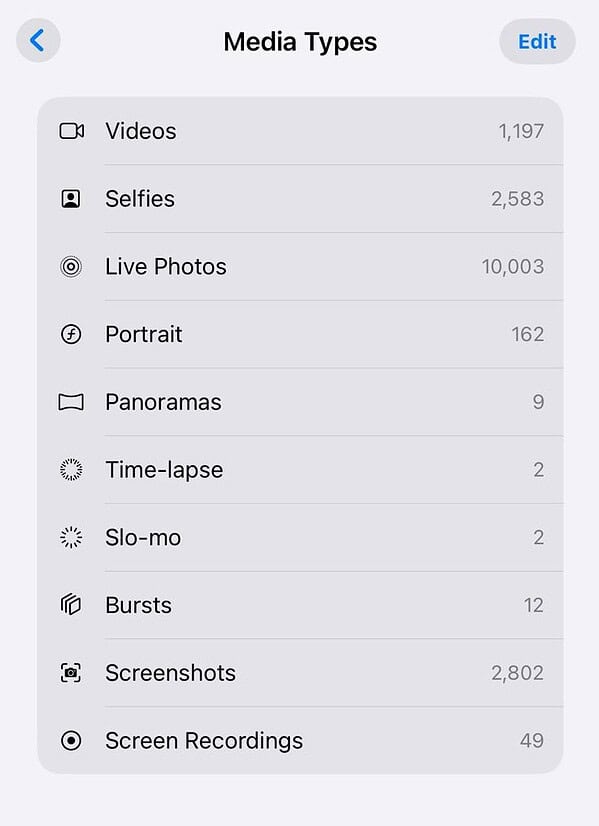Open the Live Photos collection

click(x=166, y=266)
